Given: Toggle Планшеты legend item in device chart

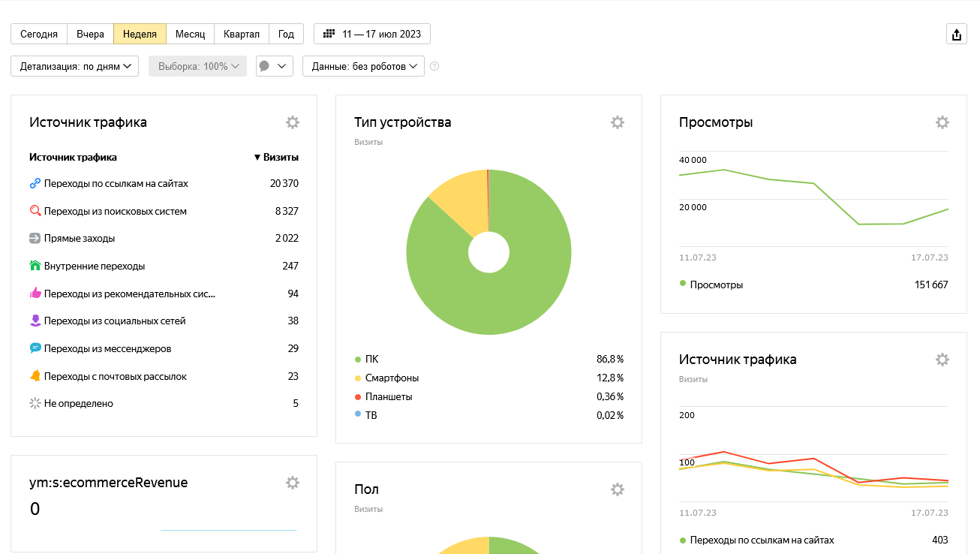Looking at the screenshot, I should (x=388, y=396).
